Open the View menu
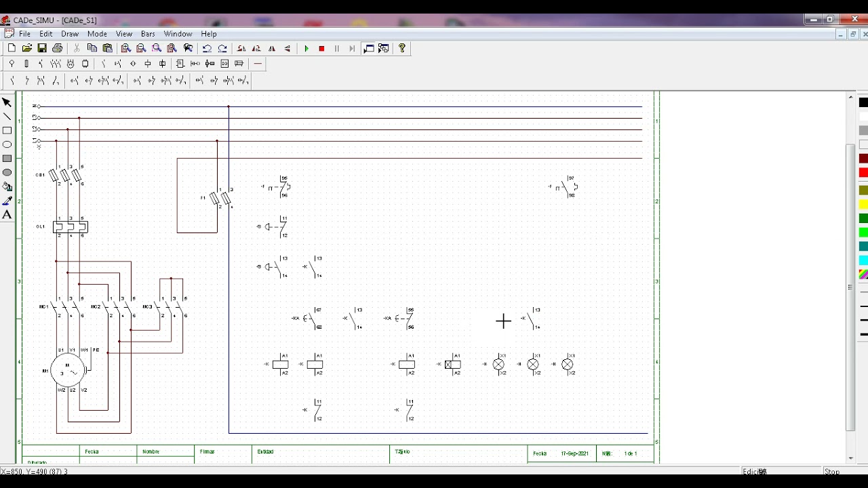868x488 pixels. click(124, 34)
